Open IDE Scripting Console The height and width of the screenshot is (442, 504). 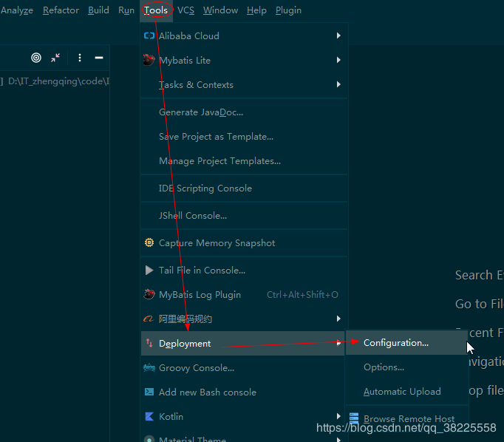click(x=245, y=188)
